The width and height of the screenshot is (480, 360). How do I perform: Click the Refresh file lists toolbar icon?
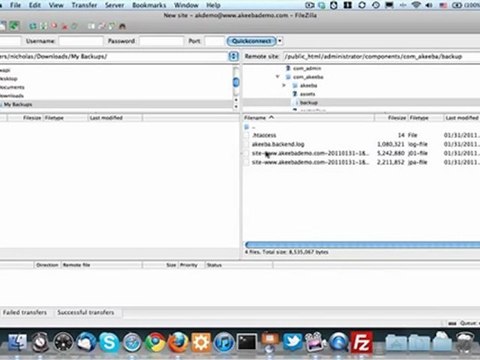(x=33, y=26)
